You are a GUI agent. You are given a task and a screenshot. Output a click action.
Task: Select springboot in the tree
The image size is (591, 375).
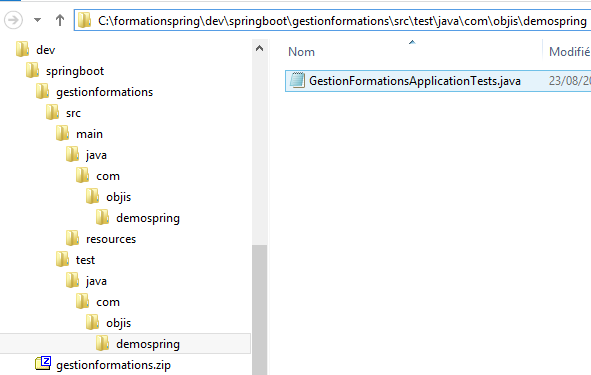click(x=75, y=72)
